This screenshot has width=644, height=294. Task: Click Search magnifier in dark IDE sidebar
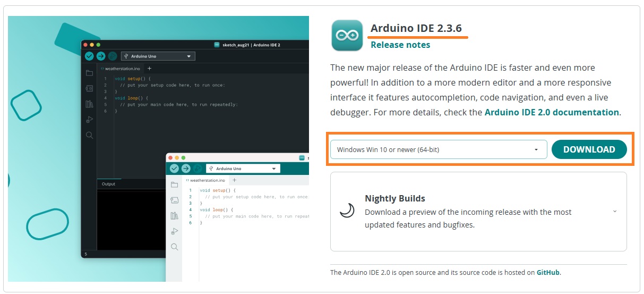89,136
